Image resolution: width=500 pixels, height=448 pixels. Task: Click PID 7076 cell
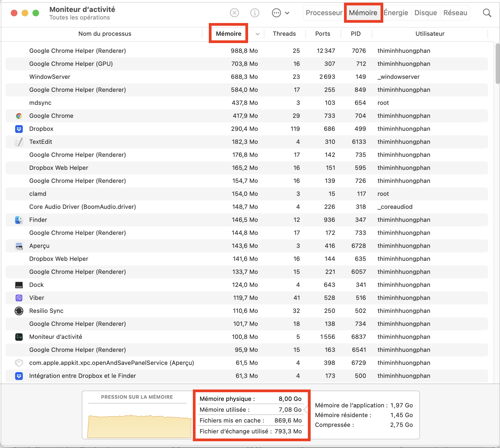tap(359, 51)
